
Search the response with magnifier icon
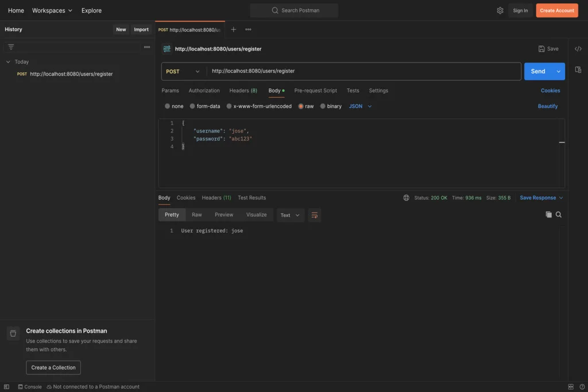559,215
